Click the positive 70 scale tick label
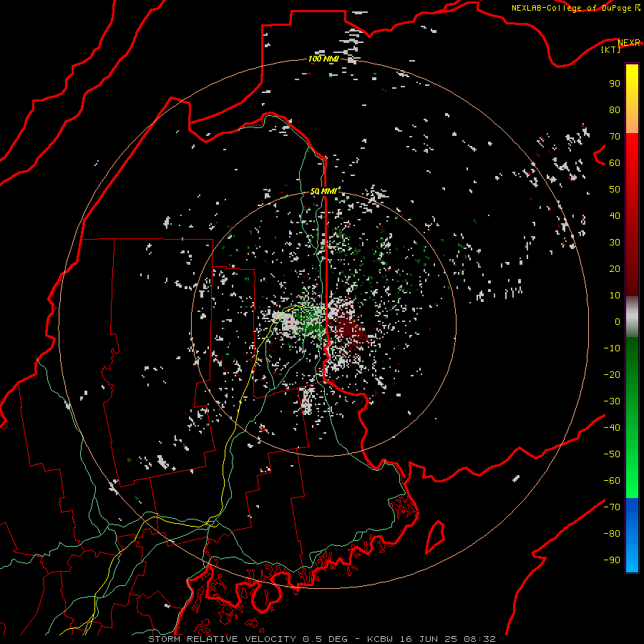The image size is (644, 644). click(x=615, y=137)
